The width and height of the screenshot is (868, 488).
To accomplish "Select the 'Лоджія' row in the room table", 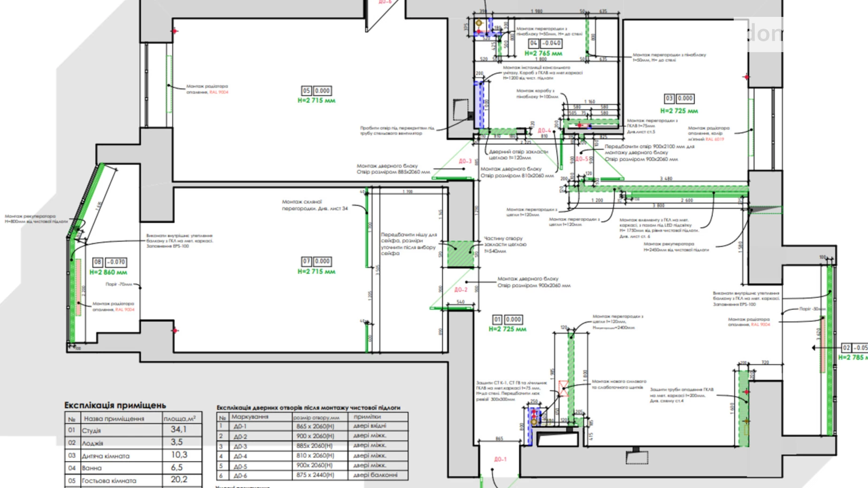I will coord(134,442).
